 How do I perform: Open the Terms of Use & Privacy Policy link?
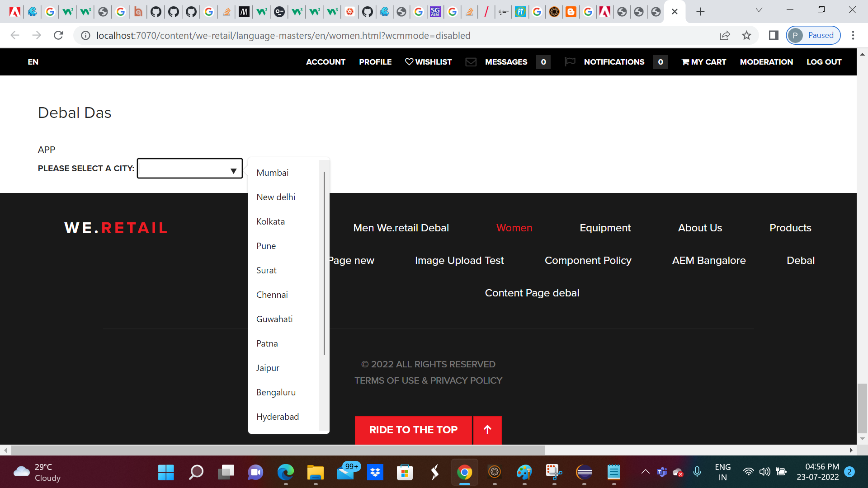coord(428,380)
